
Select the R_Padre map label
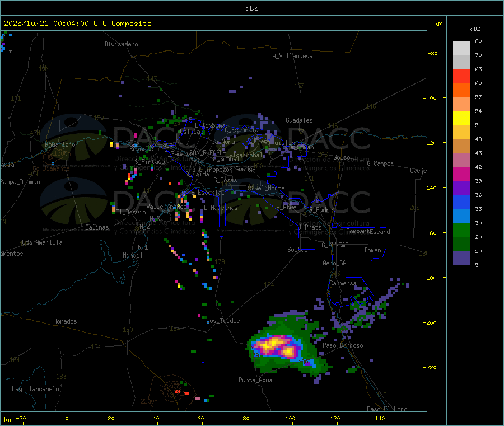[x=321, y=210]
